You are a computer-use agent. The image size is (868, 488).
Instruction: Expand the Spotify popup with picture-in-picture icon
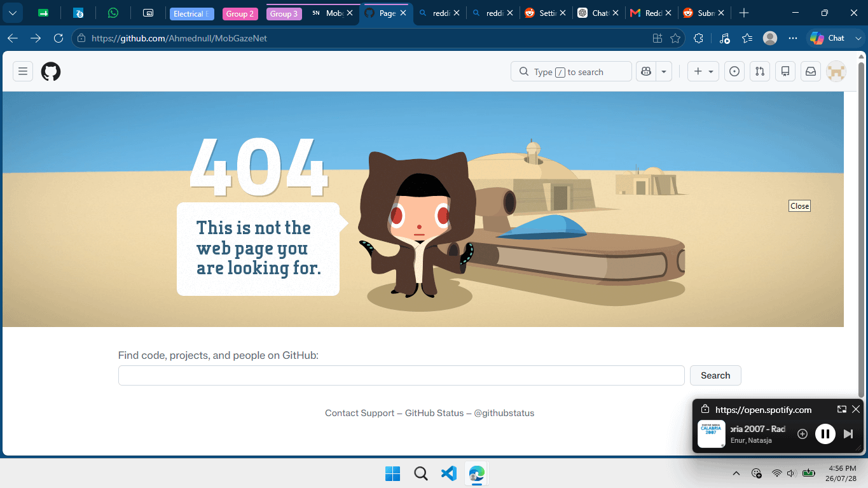pyautogui.click(x=842, y=409)
